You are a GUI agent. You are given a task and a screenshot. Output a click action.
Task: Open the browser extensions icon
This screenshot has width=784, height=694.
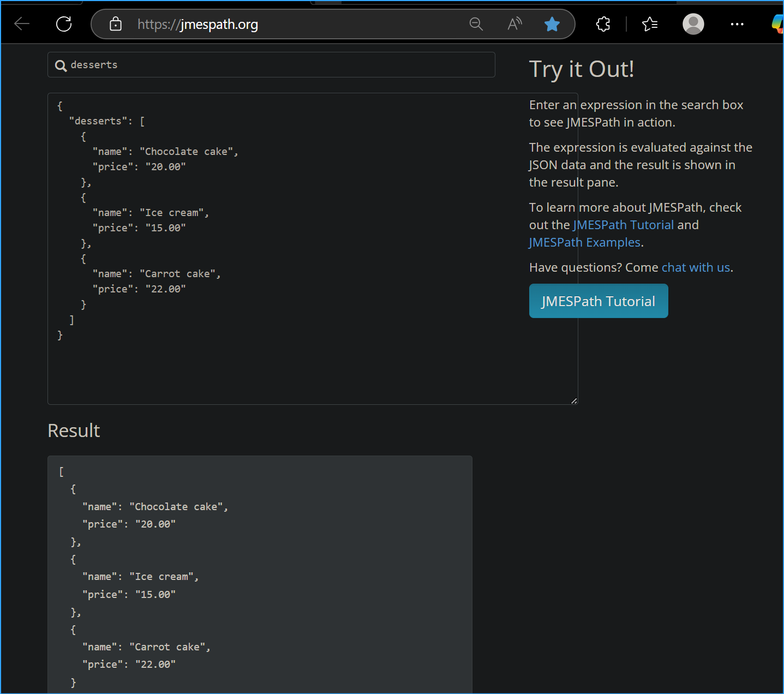603,24
